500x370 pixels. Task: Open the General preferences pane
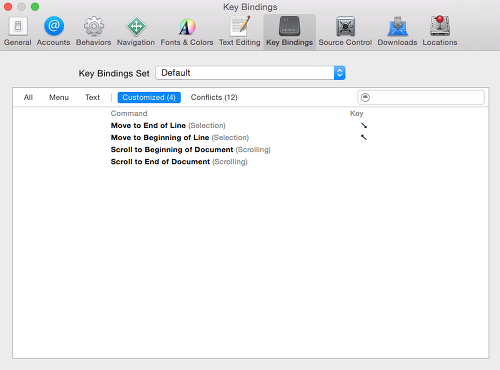click(x=18, y=31)
